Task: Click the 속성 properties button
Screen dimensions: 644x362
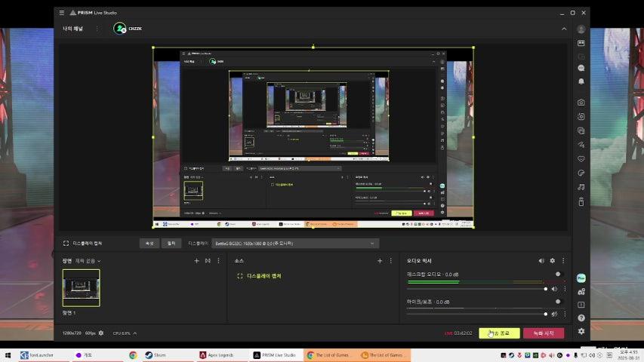Action: coord(149,244)
